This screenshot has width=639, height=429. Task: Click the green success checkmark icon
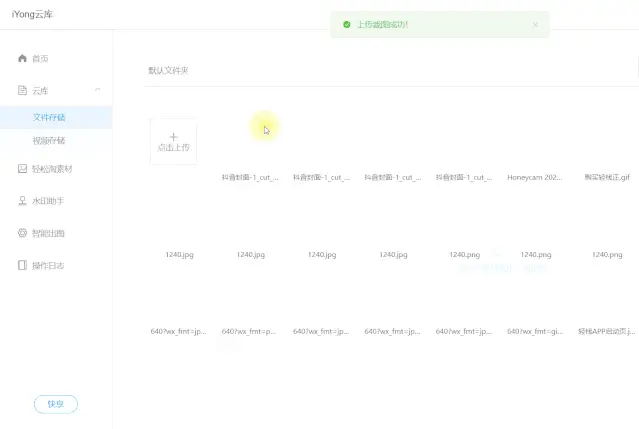click(346, 25)
